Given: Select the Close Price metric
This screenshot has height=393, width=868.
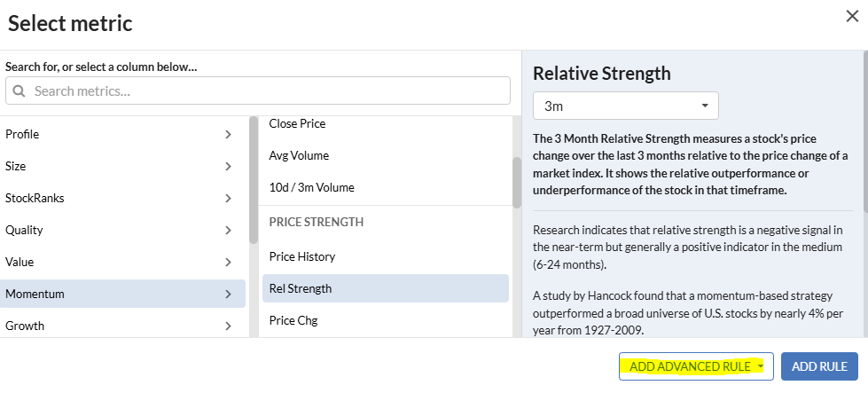Looking at the screenshot, I should [297, 124].
